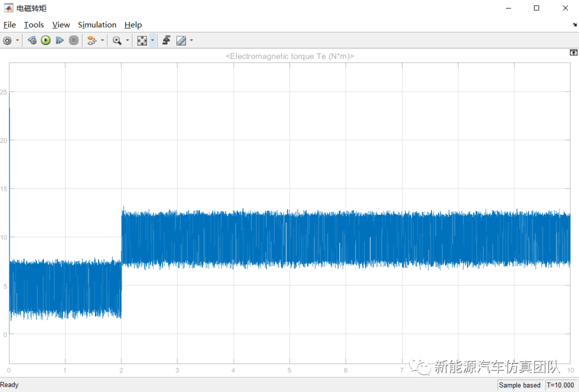The image size is (579, 392).
Task: Click the Highlight Simulink block icon
Action: (92, 41)
